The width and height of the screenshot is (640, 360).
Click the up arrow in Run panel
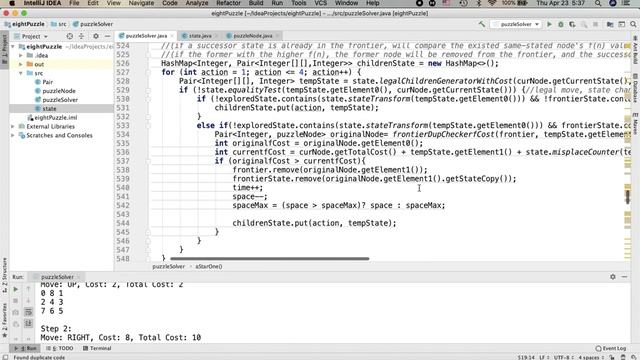28,289
